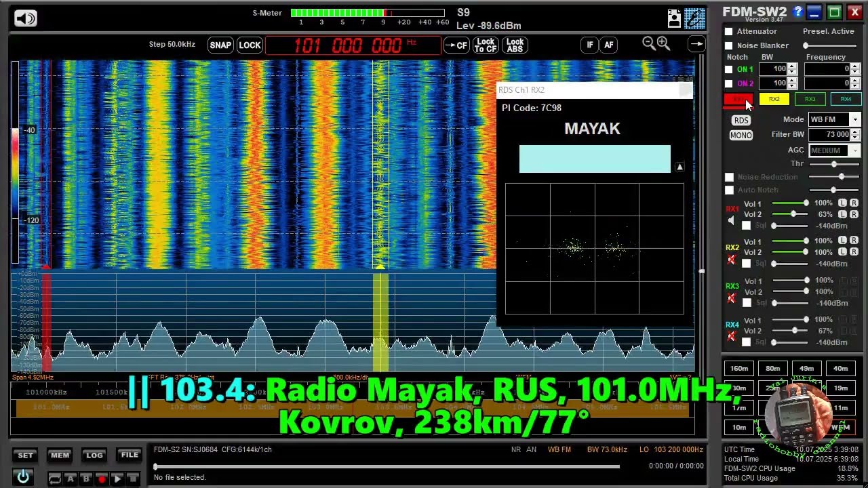Viewport: 868px width, 488px height.
Task: Open the MEM memory panel
Action: point(60,455)
